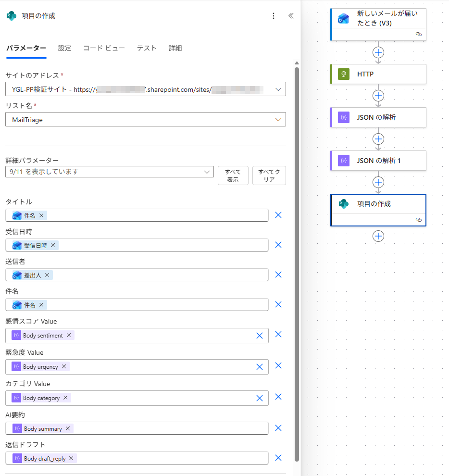Screen dimensions: 449x476
Task: Delete the 差出人 token in 送信者 field
Action: point(47,275)
